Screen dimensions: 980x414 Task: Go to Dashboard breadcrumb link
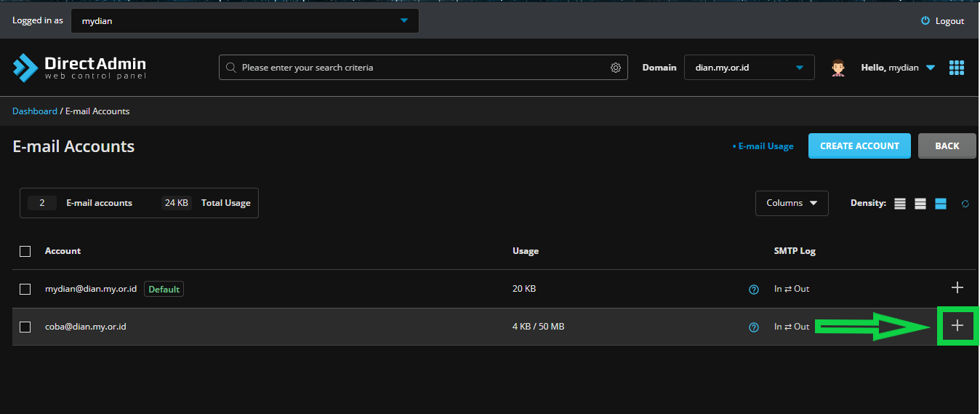[35, 111]
